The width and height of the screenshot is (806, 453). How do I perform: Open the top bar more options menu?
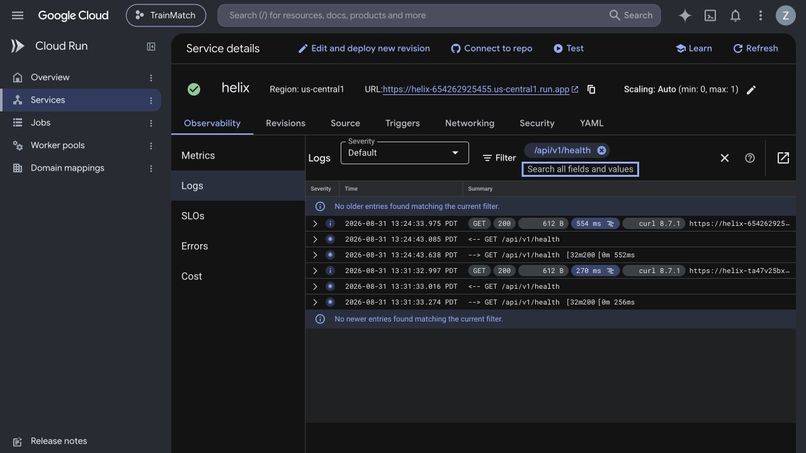click(760, 15)
